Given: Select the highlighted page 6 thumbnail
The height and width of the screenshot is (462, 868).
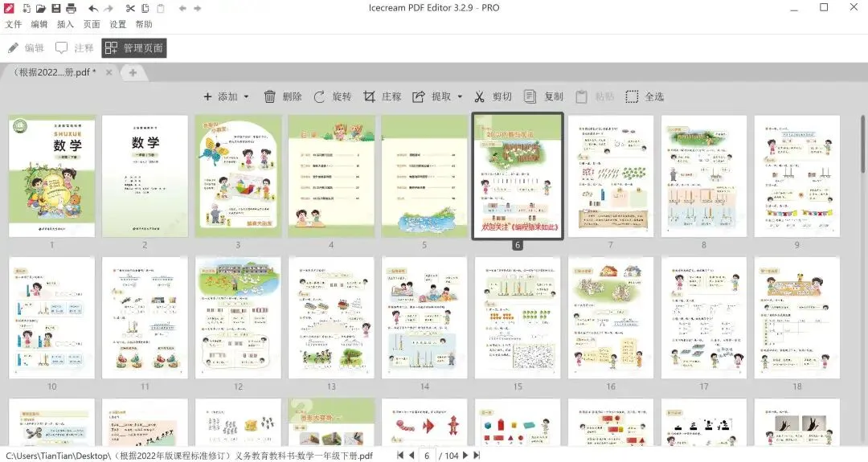Looking at the screenshot, I should [x=518, y=176].
